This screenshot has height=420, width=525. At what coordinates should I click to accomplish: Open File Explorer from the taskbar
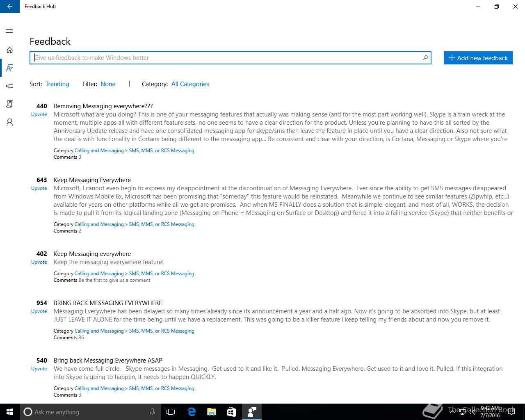click(212, 412)
